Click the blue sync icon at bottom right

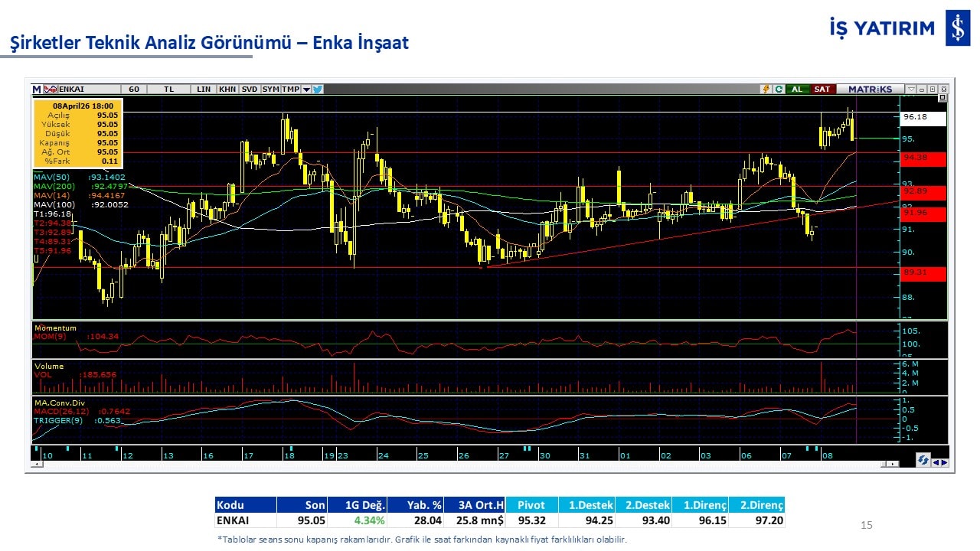(x=923, y=460)
